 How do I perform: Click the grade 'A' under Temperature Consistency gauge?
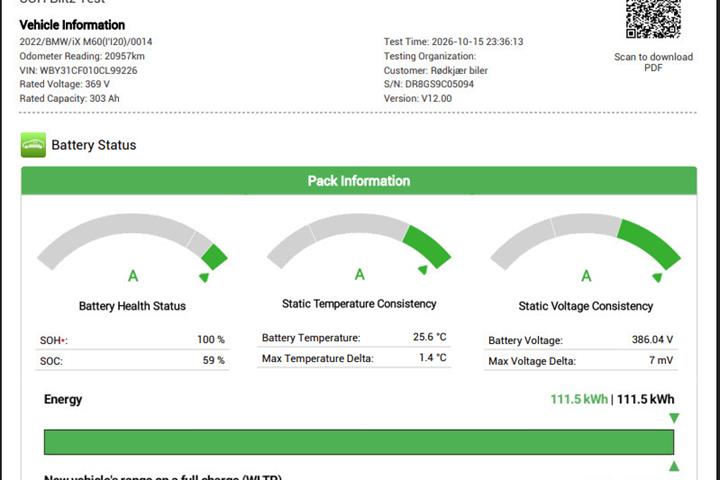point(360,274)
